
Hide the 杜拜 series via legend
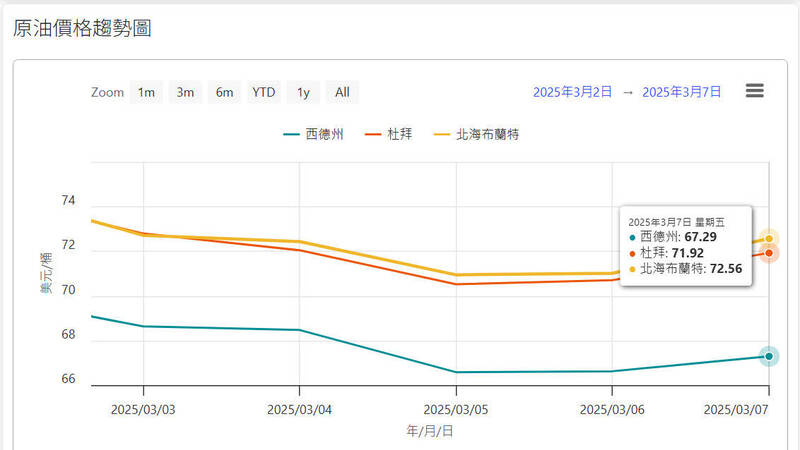pos(390,133)
